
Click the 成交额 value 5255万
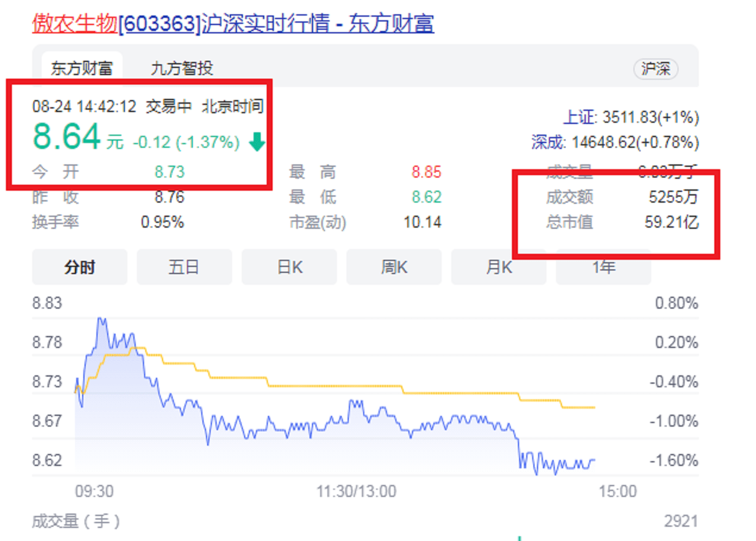(x=673, y=197)
